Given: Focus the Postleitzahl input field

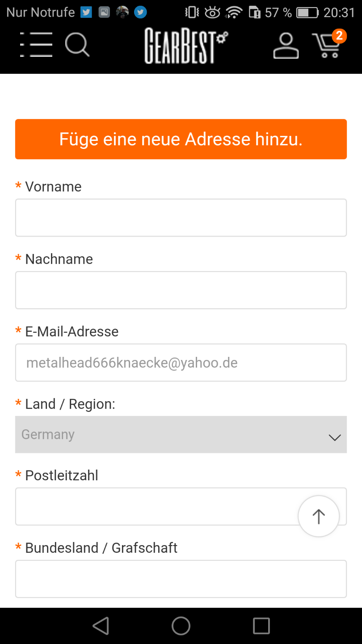Looking at the screenshot, I should [x=181, y=506].
